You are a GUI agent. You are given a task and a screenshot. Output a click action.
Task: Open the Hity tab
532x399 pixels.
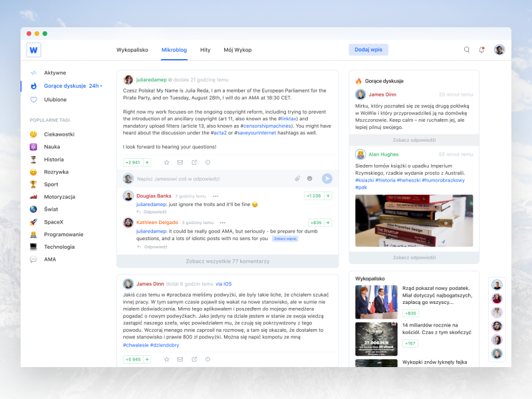point(205,50)
